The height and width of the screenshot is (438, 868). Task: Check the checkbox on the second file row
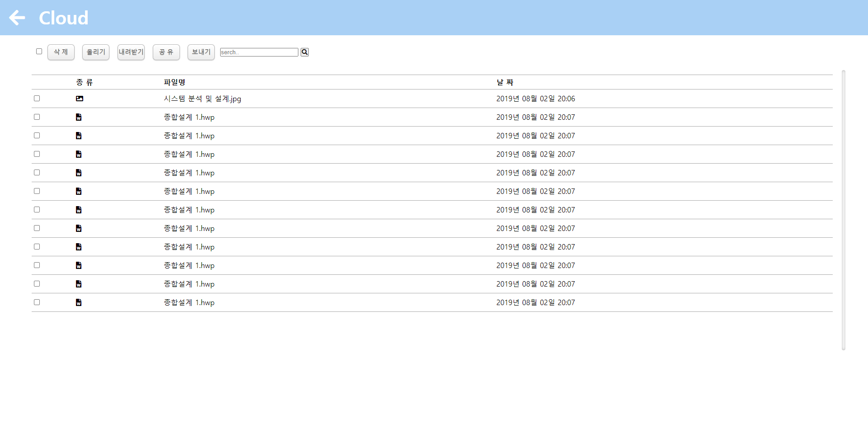click(x=37, y=117)
